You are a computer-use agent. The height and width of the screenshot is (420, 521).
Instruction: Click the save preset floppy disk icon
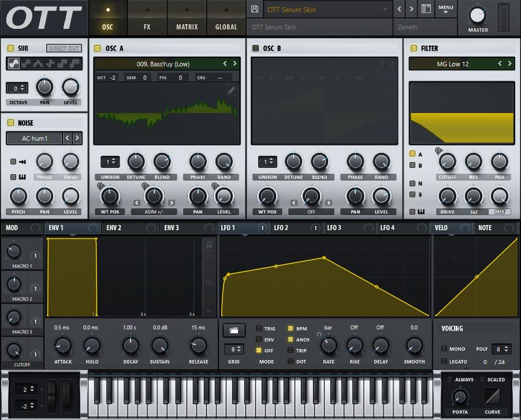[x=255, y=9]
